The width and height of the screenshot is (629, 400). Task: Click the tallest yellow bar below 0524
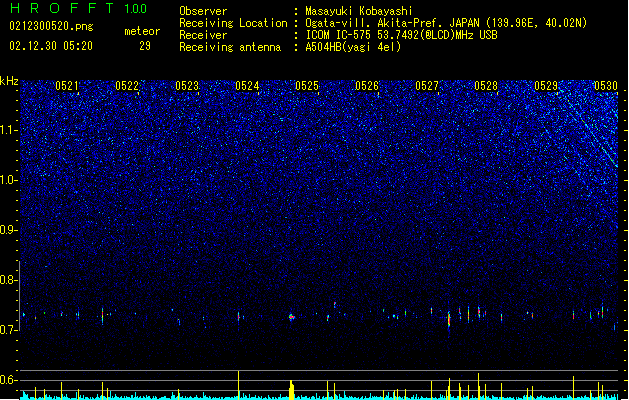(x=239, y=385)
